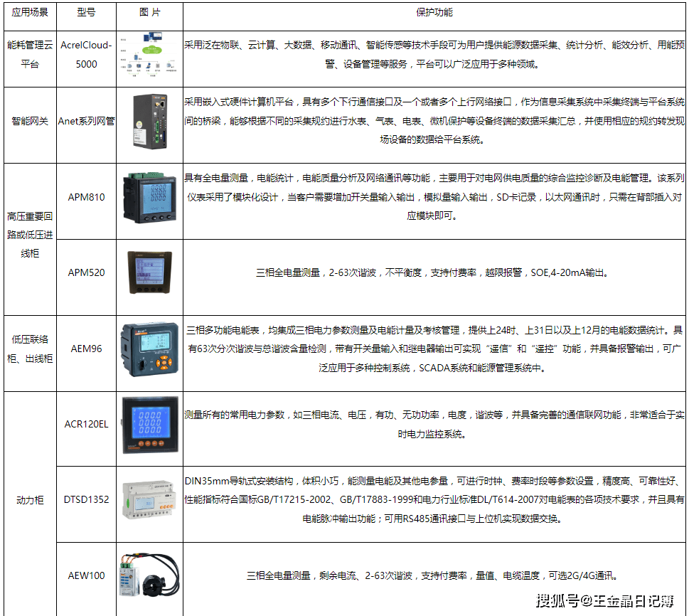
Task: Click the DTSD1352 DIN rail meter picture
Action: coord(149,500)
